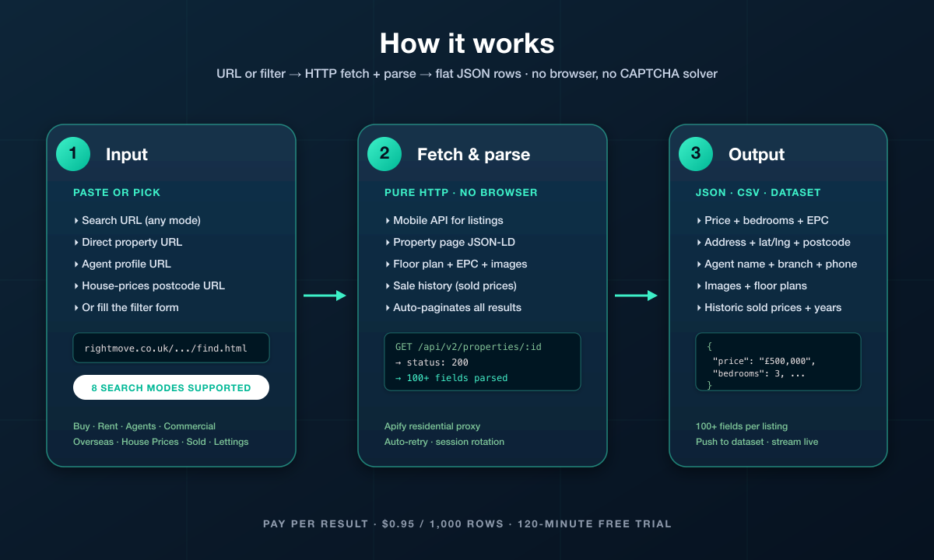The width and height of the screenshot is (934, 560).
Task: Click Property page JSON-LD item
Action: (x=450, y=242)
